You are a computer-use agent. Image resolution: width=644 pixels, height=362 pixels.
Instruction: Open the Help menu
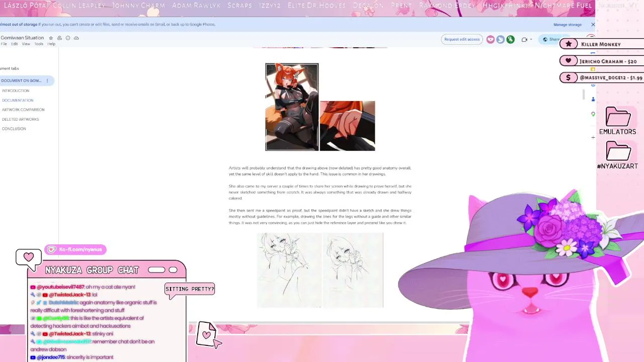point(51,44)
